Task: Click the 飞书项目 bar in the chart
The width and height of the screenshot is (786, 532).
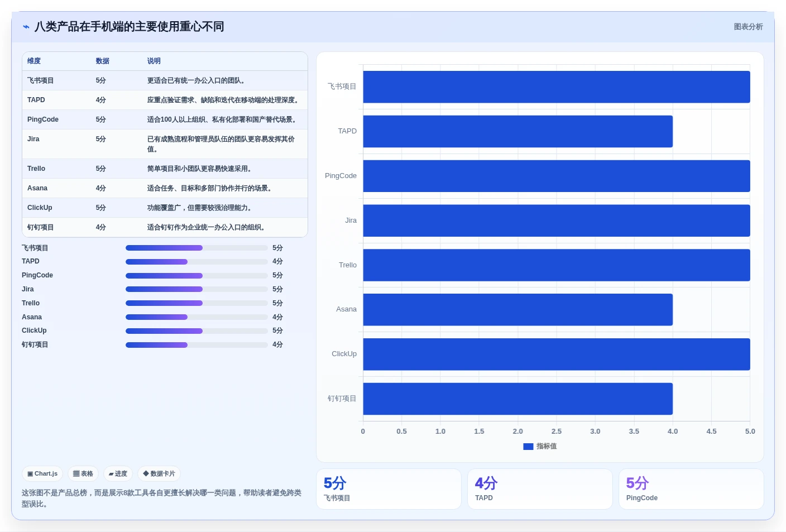Action: pyautogui.click(x=557, y=87)
